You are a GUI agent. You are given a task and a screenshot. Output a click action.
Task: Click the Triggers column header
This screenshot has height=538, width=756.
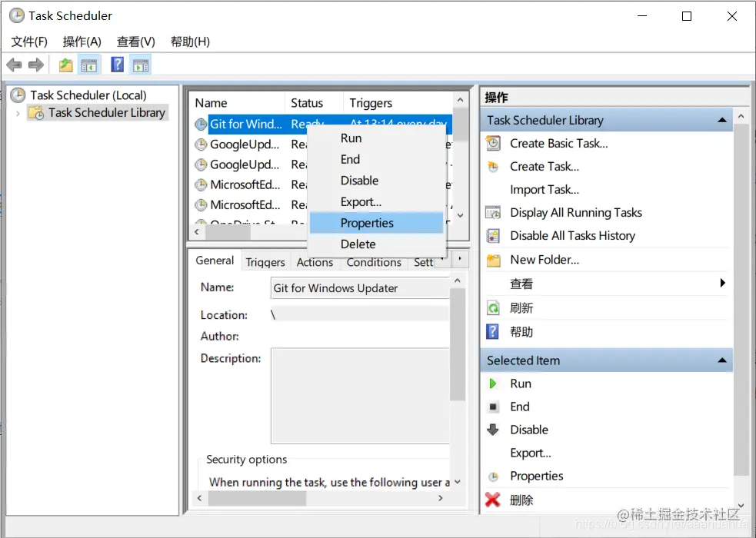point(398,103)
